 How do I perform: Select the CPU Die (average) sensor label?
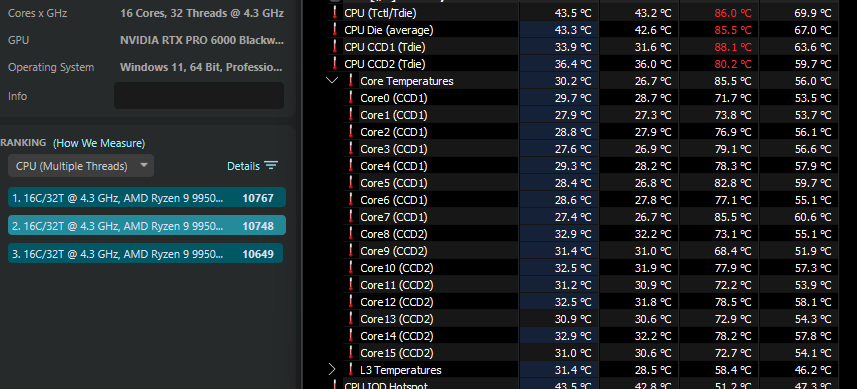(389, 30)
